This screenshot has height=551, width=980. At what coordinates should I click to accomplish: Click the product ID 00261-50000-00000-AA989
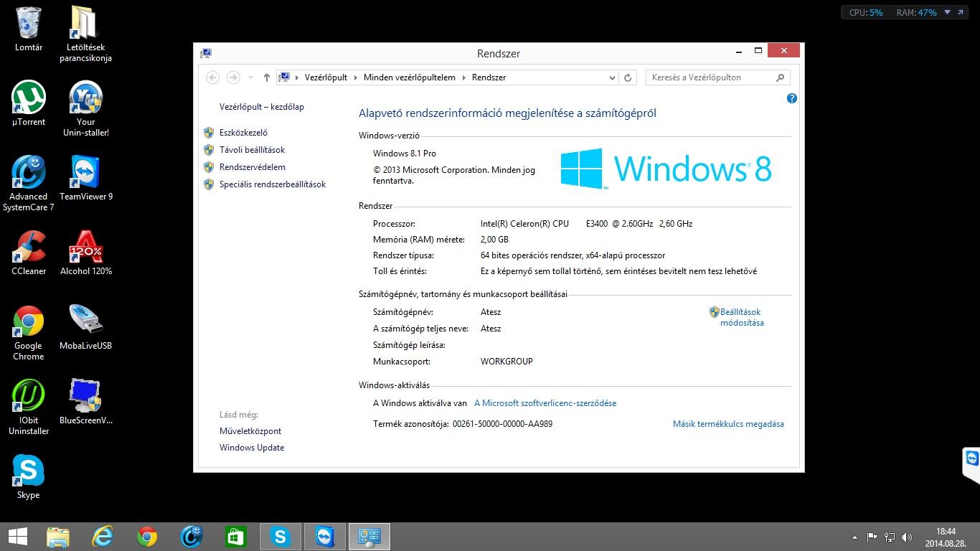click(502, 424)
